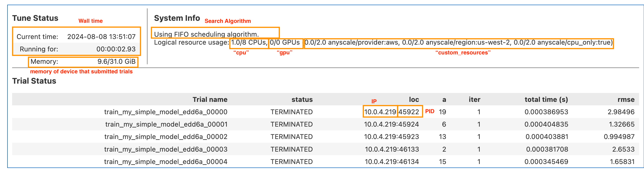Screen dimensions: 644x171
Task: Click the System Info heading
Action: pos(177,18)
